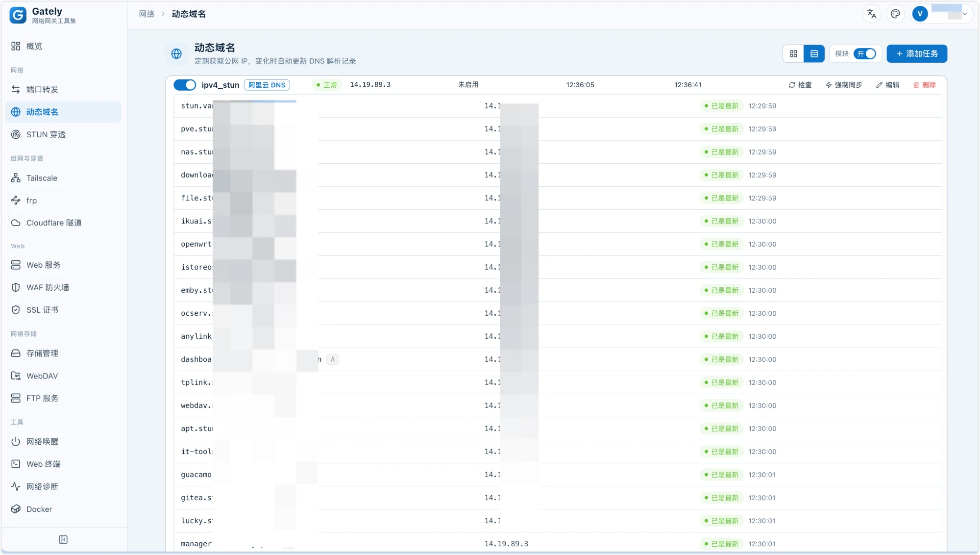Click 添加任务 button
Screen dimensions: 980x555
(x=917, y=53)
